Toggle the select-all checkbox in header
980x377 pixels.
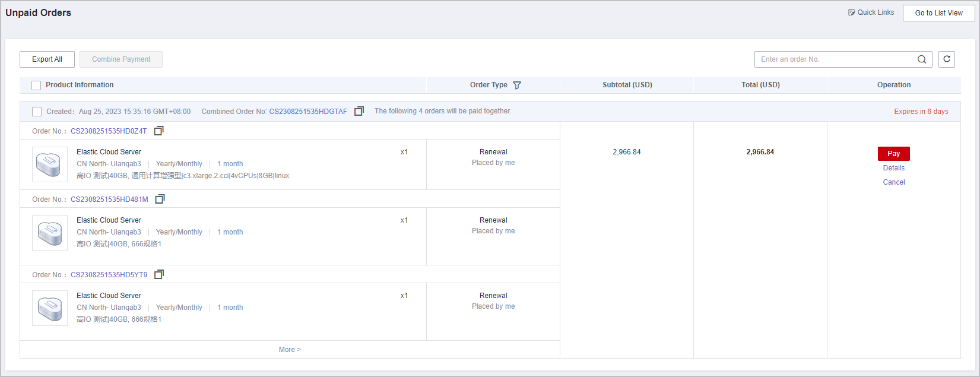click(36, 85)
